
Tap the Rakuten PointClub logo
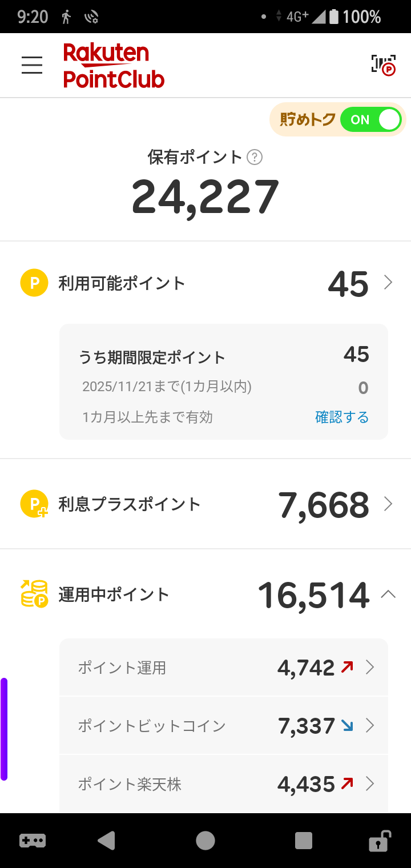114,66
